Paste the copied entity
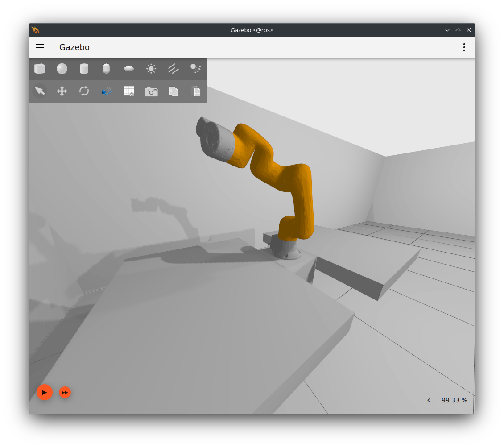 (195, 91)
